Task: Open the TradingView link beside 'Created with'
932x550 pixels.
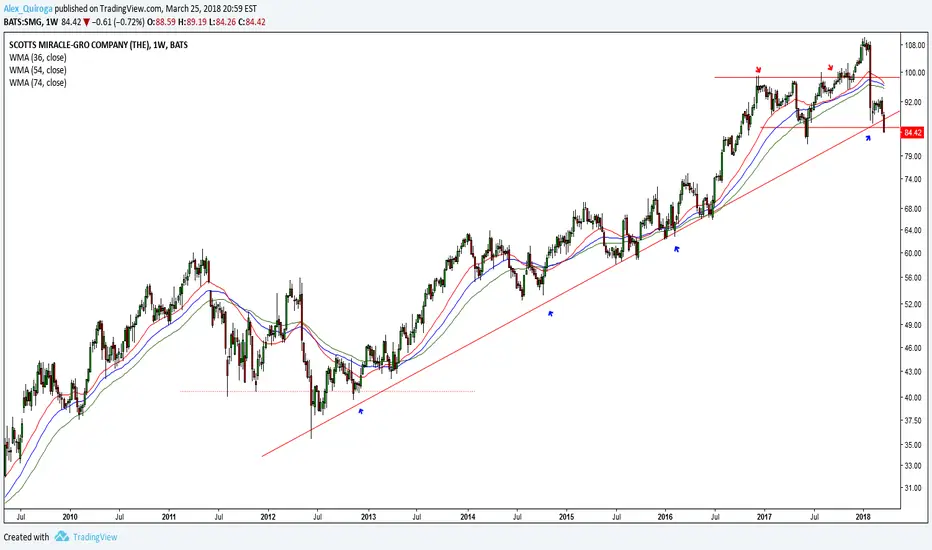Action: click(x=95, y=537)
